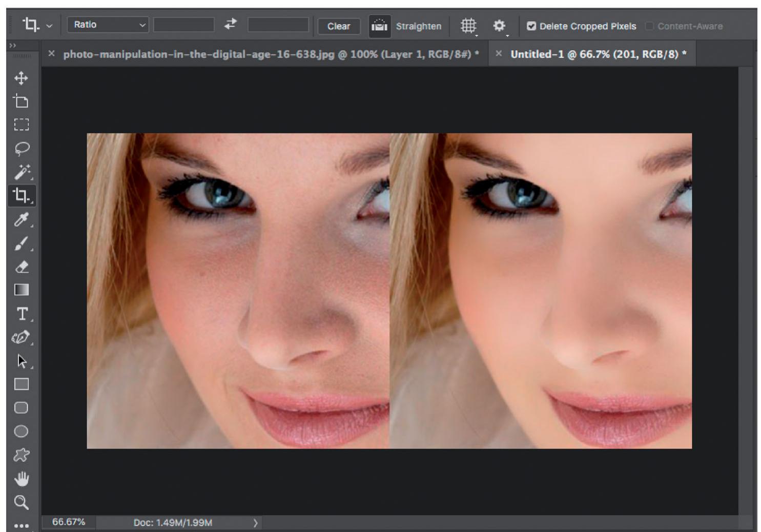
Task: Open the crop settings gear menu
Action: (x=499, y=26)
